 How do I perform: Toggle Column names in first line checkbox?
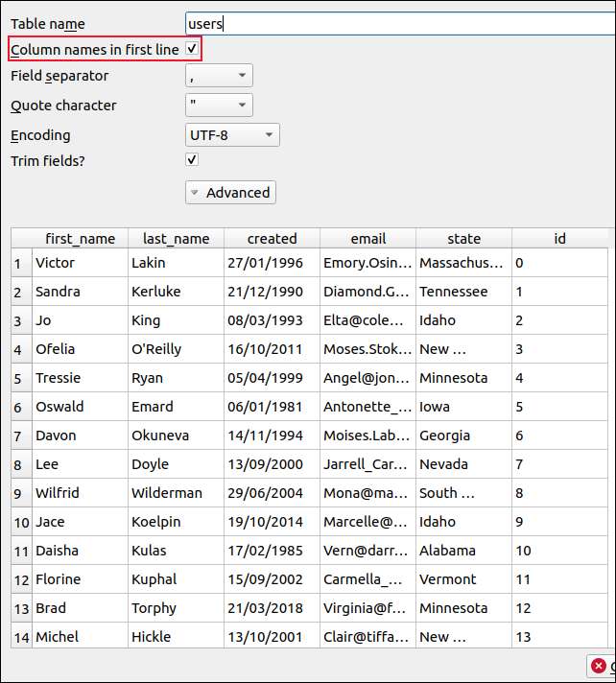point(192,48)
